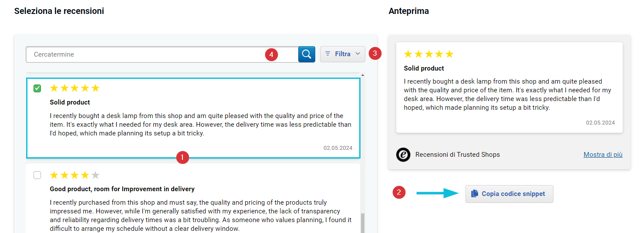The height and width of the screenshot is (233, 644).
Task: Click the Trusted Shops logo icon
Action: (x=403, y=155)
